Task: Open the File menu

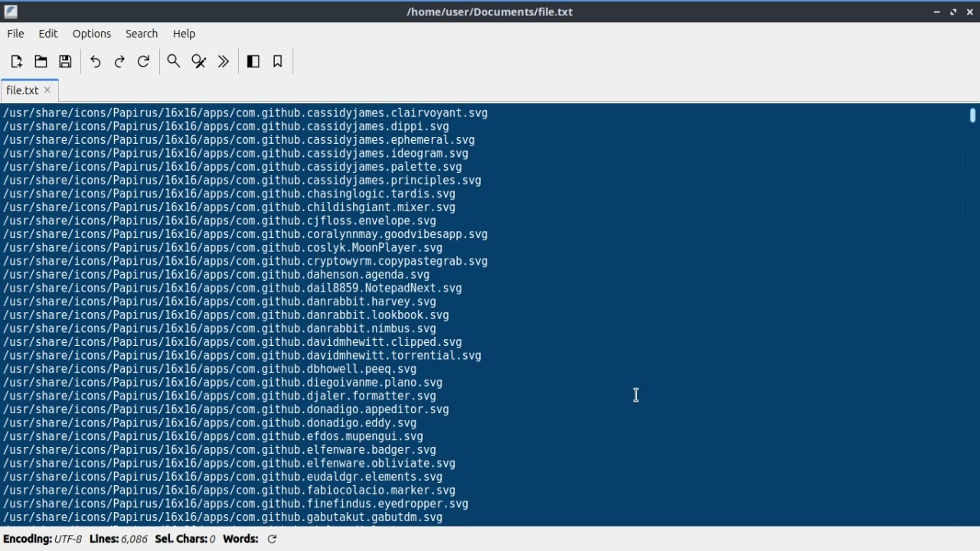Action: tap(15, 34)
